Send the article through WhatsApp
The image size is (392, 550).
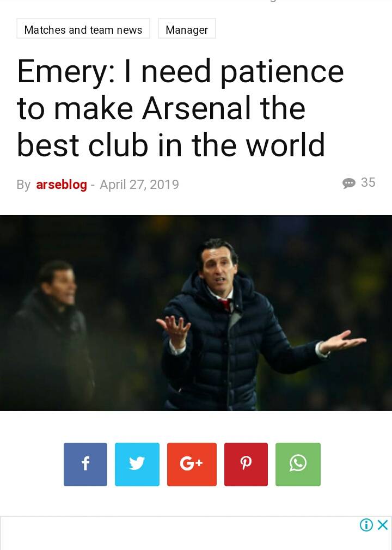click(x=298, y=464)
